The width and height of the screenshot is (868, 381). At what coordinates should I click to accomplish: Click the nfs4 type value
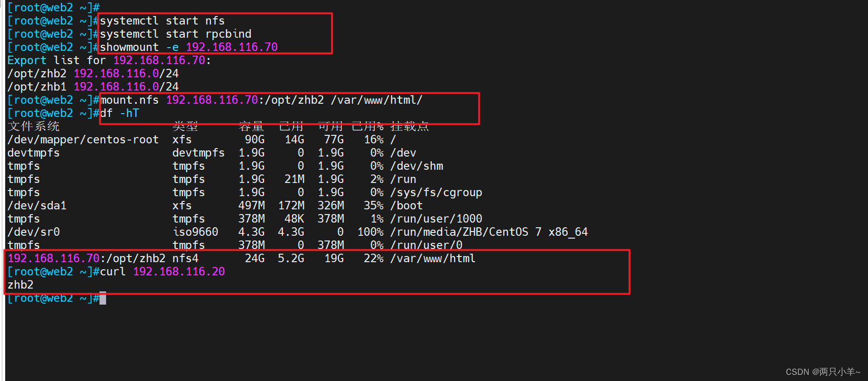point(185,258)
